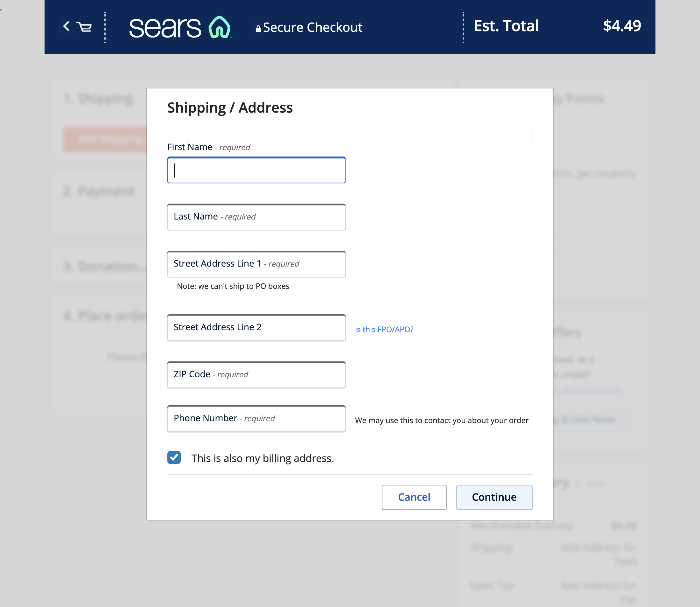Click the Shipping / Address dialog title
The height and width of the screenshot is (607, 700).
(230, 108)
